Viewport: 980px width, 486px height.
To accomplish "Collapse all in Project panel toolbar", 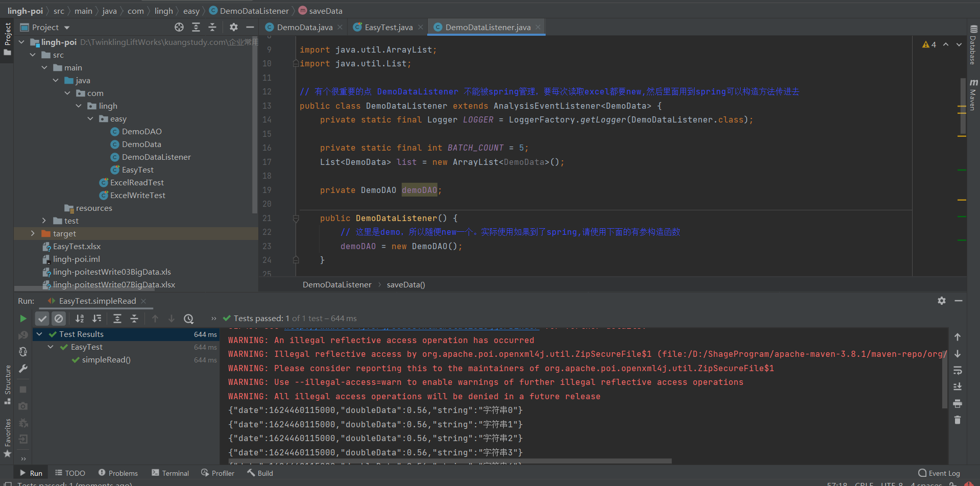I will click(x=212, y=27).
